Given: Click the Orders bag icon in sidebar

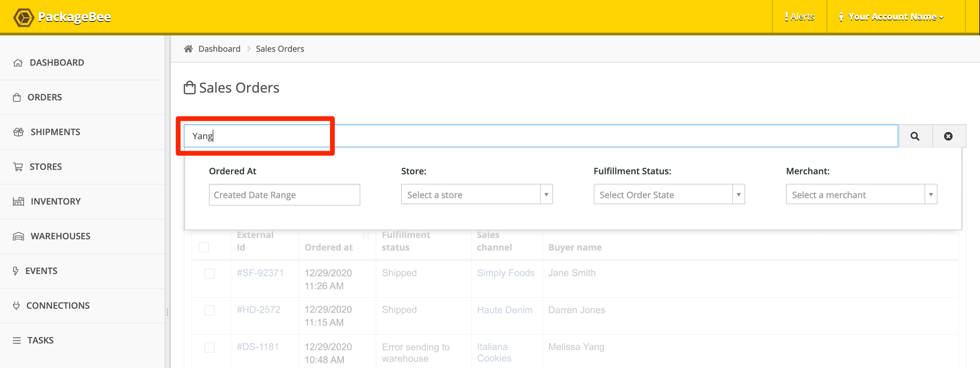Looking at the screenshot, I should 17,97.
